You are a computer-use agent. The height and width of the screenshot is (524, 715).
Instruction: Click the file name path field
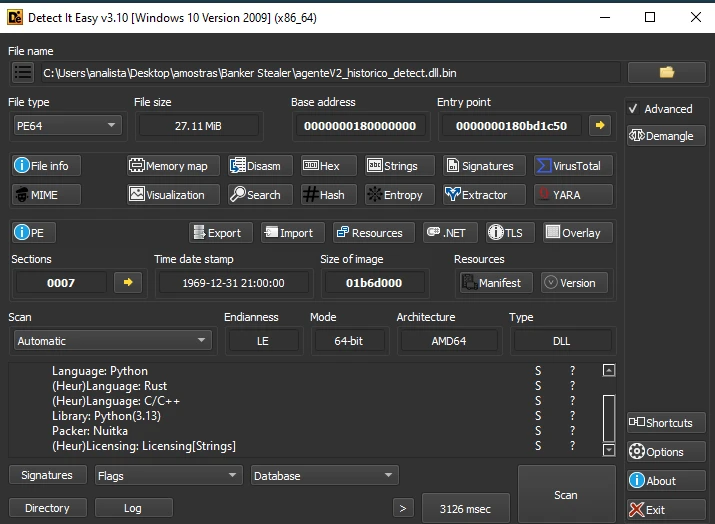pos(328,72)
